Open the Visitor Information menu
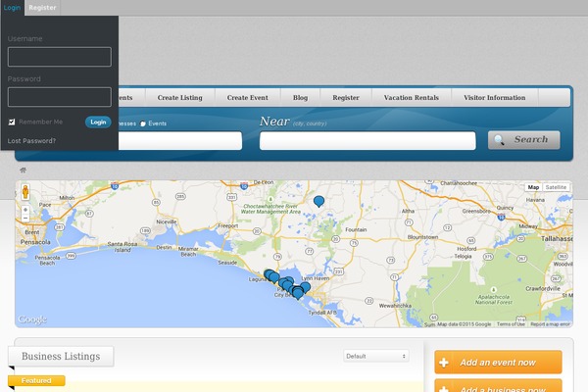The height and width of the screenshot is (392, 588). tap(495, 98)
